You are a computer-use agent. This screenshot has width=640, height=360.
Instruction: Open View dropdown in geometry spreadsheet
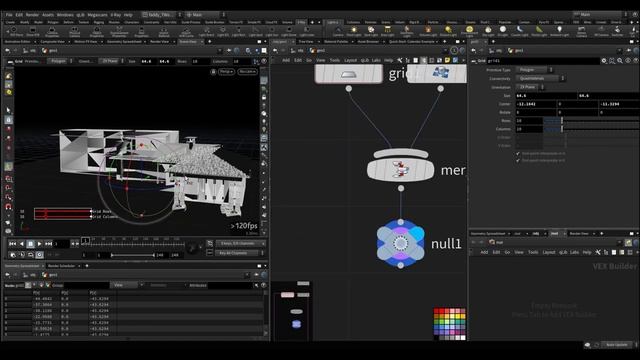tap(127, 285)
